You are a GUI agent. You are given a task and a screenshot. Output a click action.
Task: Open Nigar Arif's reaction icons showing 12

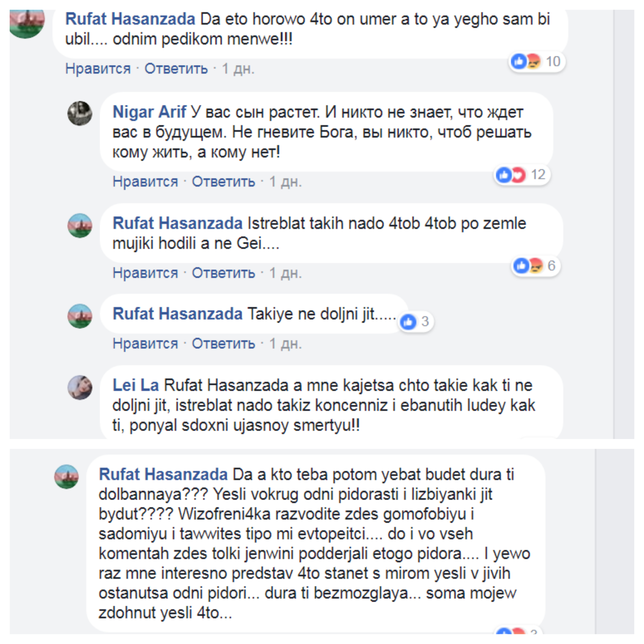click(522, 175)
